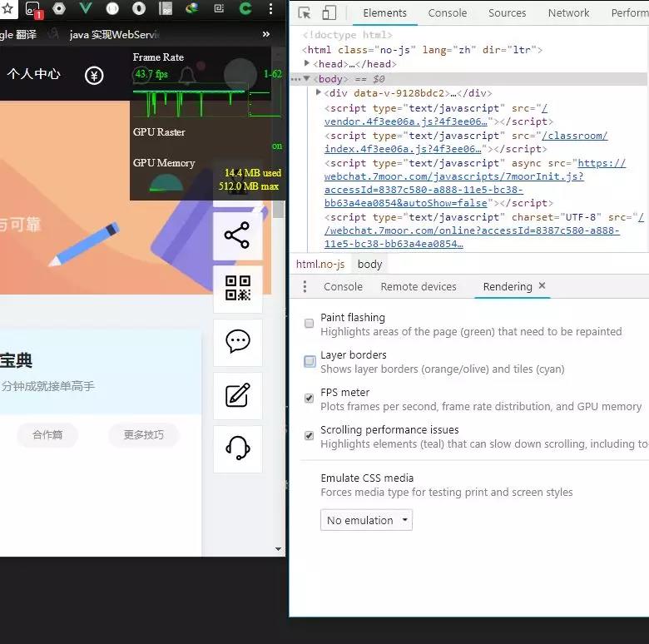Click the edit pencil feedback icon
This screenshot has height=644, width=649.
click(x=237, y=395)
